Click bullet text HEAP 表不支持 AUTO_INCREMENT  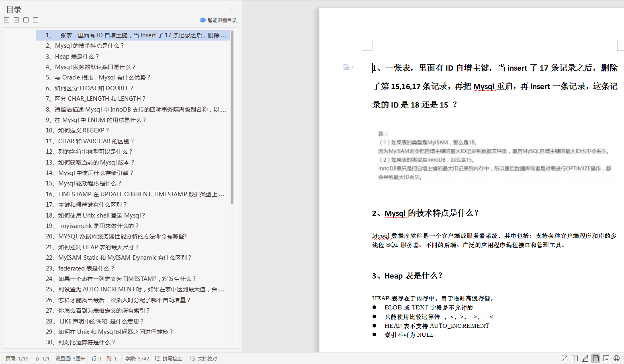pos(437,326)
